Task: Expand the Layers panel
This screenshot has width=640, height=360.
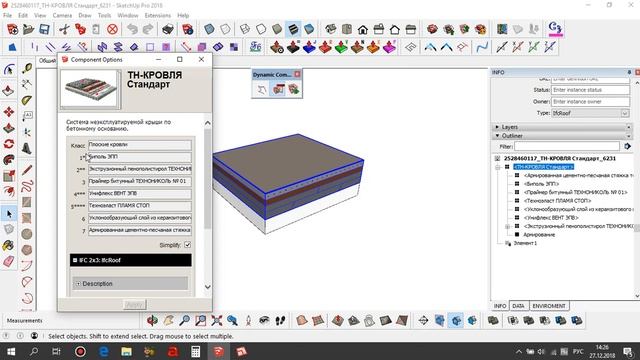Action: (x=497, y=127)
